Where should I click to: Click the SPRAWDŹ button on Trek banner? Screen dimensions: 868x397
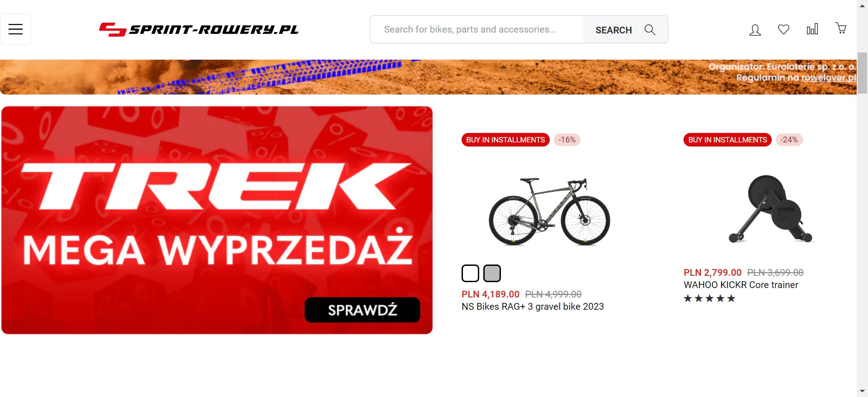363,310
